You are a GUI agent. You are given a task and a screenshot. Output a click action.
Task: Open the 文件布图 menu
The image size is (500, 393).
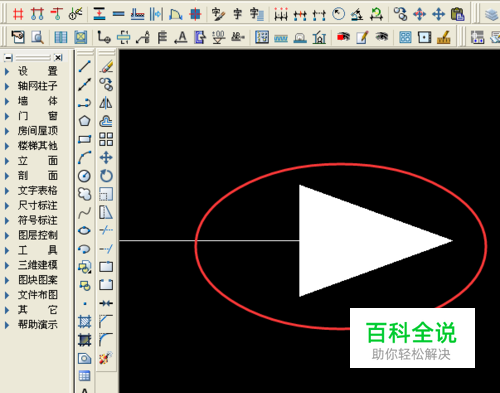[38, 295]
